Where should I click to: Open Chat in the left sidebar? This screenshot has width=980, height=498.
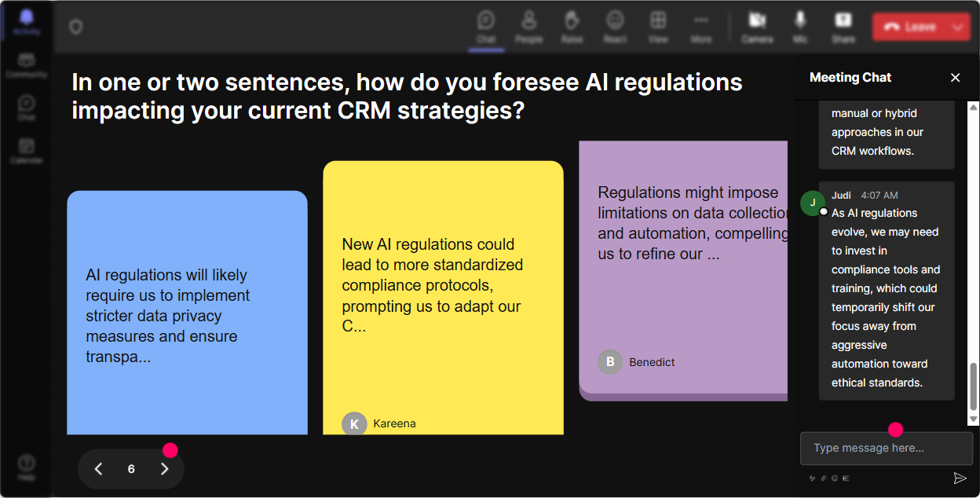tap(27, 108)
